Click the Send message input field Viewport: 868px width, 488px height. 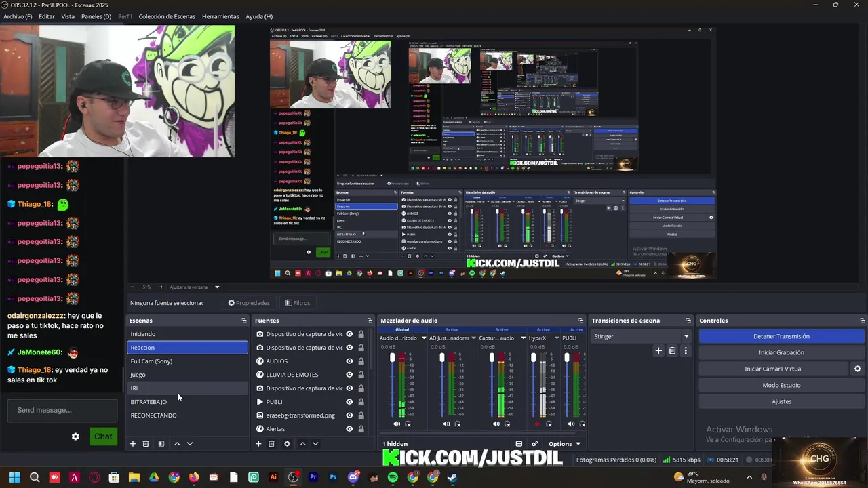(62, 410)
